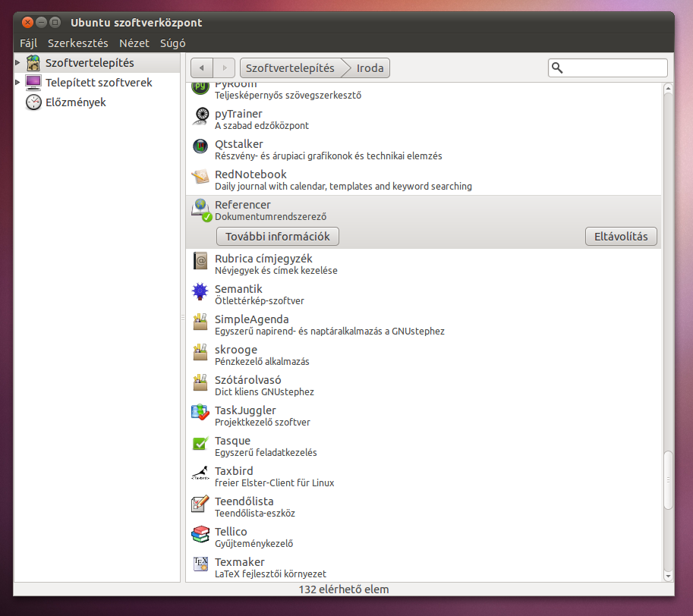
Task: Go back with the left arrow button
Action: pyautogui.click(x=202, y=68)
